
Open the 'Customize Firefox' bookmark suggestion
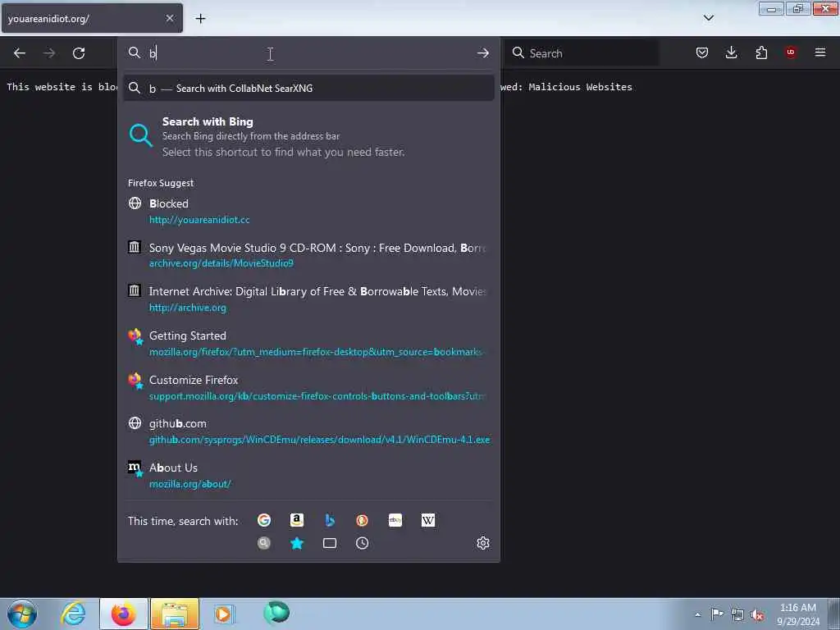[308, 387]
